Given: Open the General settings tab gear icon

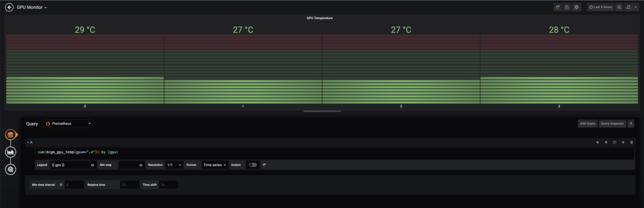Looking at the screenshot, I should coord(10,170).
